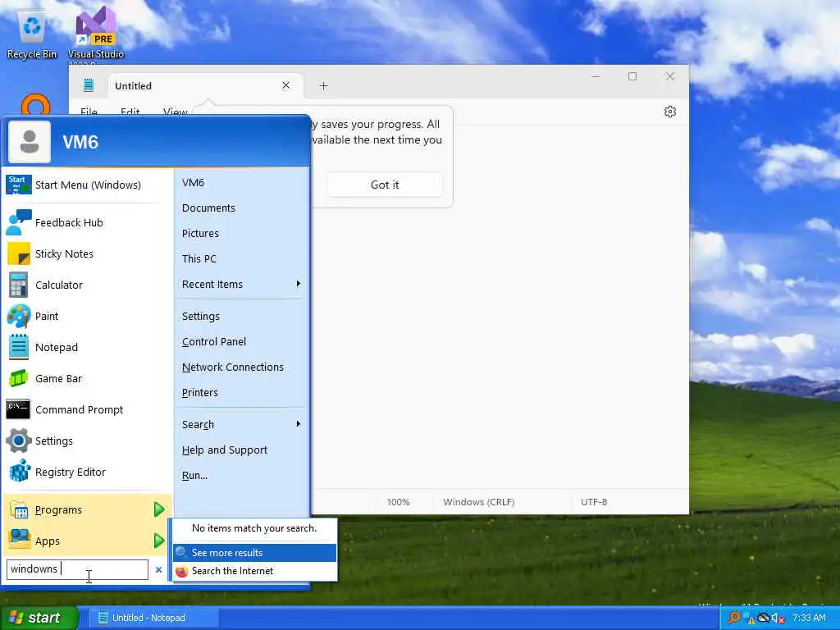Open Game Bar app icon
The height and width of the screenshot is (630, 840).
click(18, 379)
